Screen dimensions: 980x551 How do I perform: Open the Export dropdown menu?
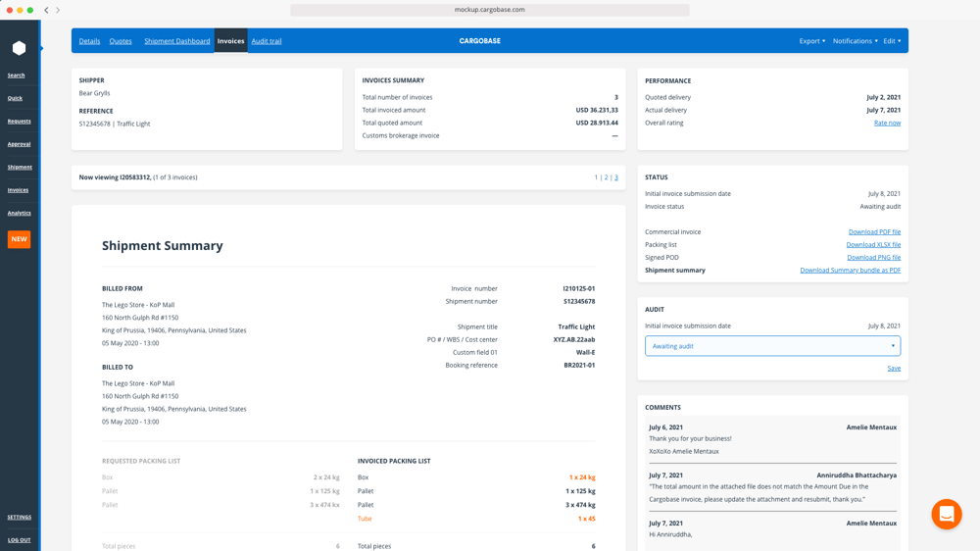(x=811, y=41)
